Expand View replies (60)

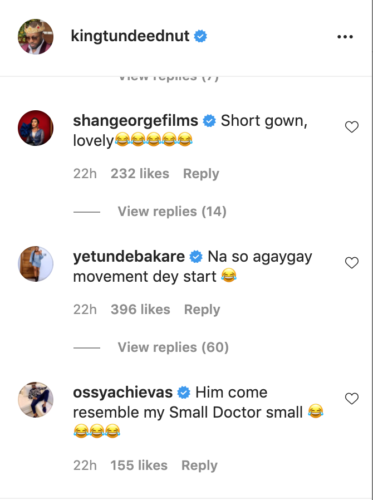click(x=173, y=347)
